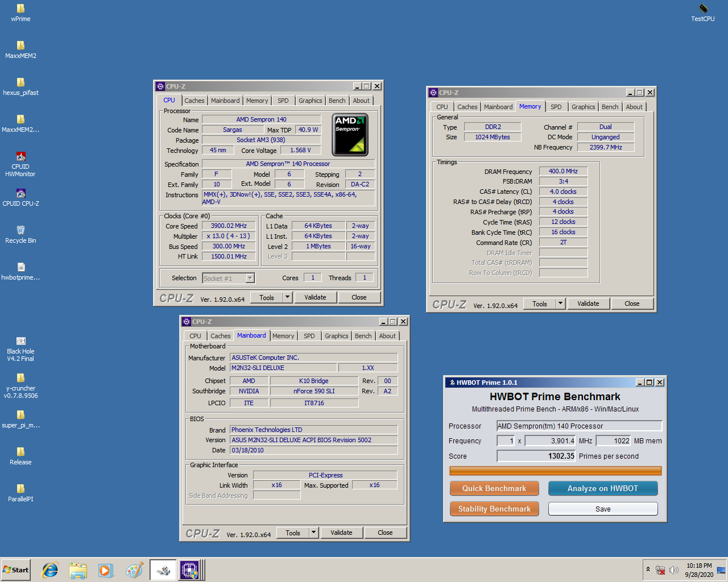
Task: Click Close button in CPU tab window
Action: [x=359, y=297]
